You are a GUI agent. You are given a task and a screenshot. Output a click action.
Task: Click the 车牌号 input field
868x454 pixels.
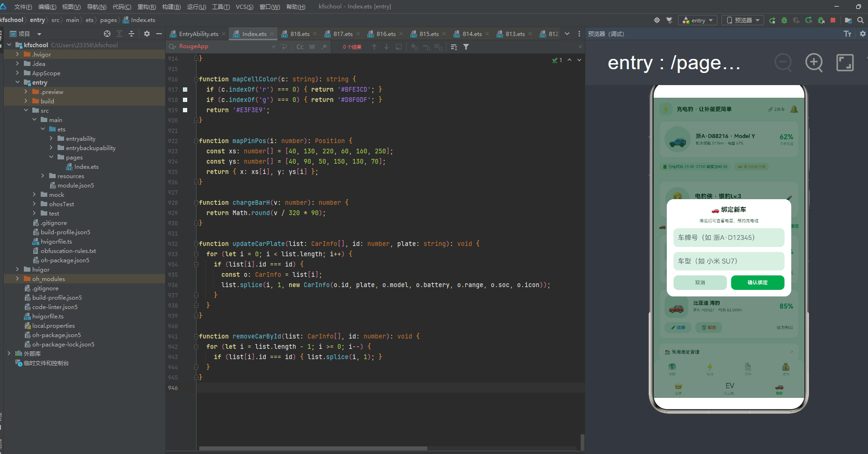click(729, 238)
